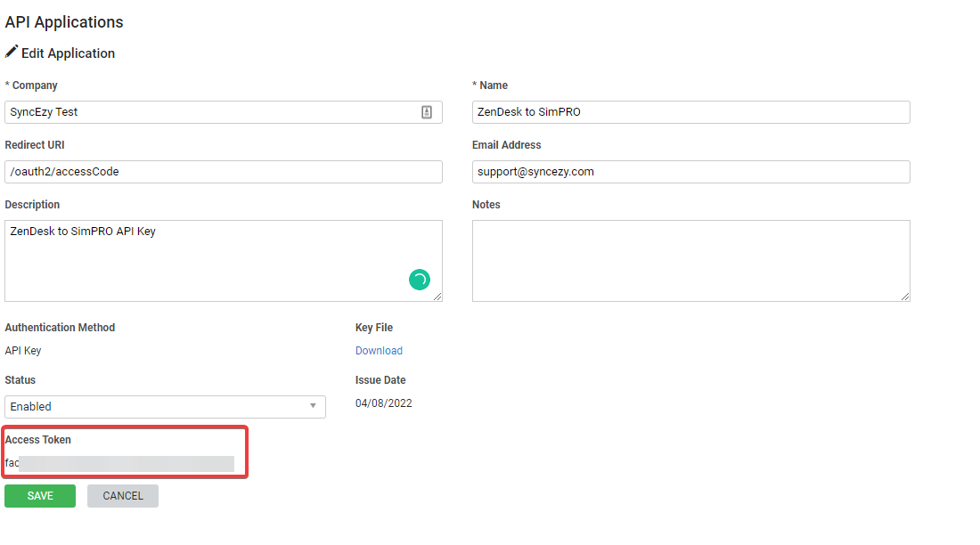Click the Status label
The height and width of the screenshot is (545, 980).
(x=20, y=380)
